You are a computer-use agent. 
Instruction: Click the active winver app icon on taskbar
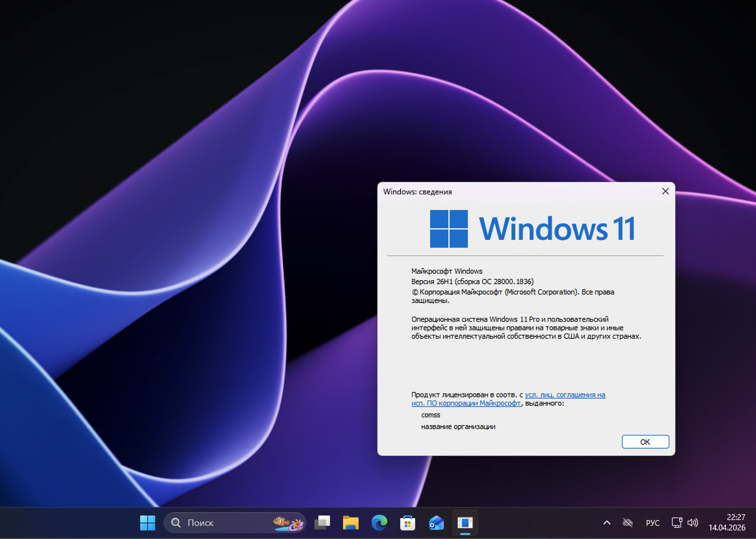pyautogui.click(x=465, y=522)
